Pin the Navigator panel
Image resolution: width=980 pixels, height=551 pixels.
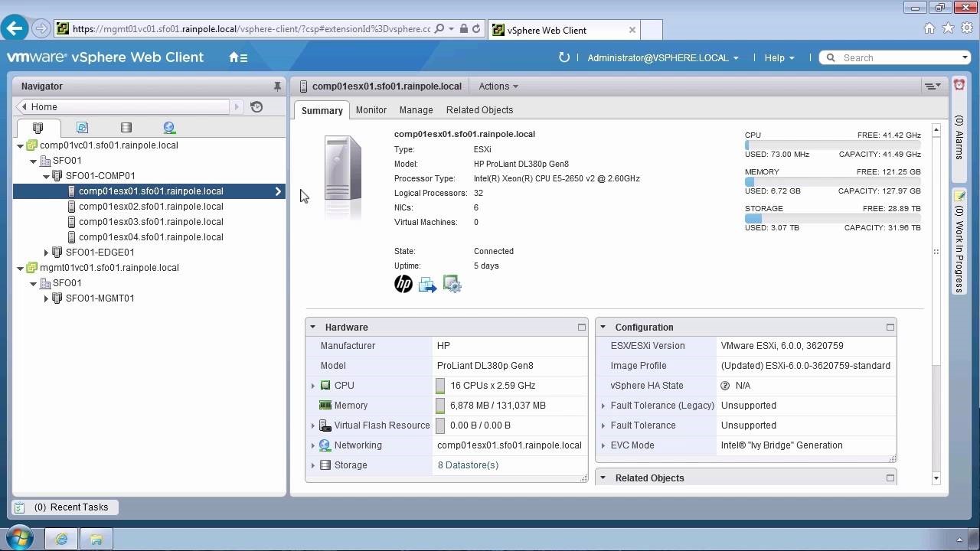[x=276, y=86]
